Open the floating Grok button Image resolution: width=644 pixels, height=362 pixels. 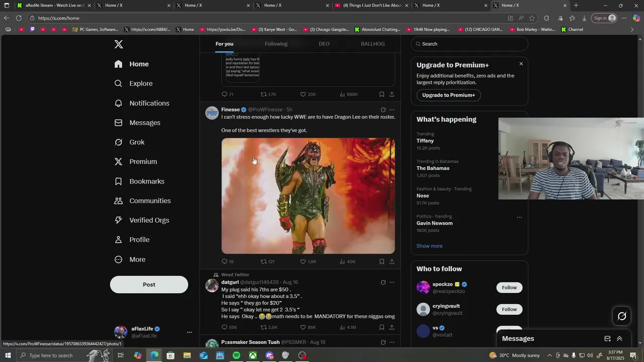pos(622,316)
